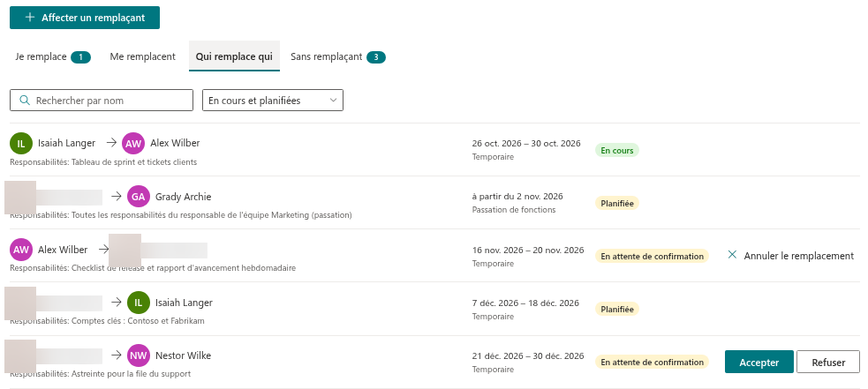
Task: Click the chevron of the status filter dropdown
Action: tap(333, 101)
